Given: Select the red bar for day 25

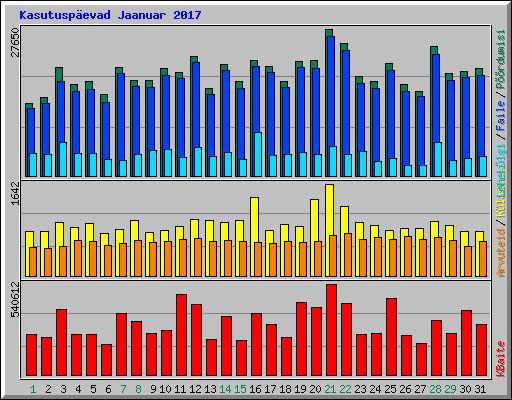Looking at the screenshot, I should 391,337.
